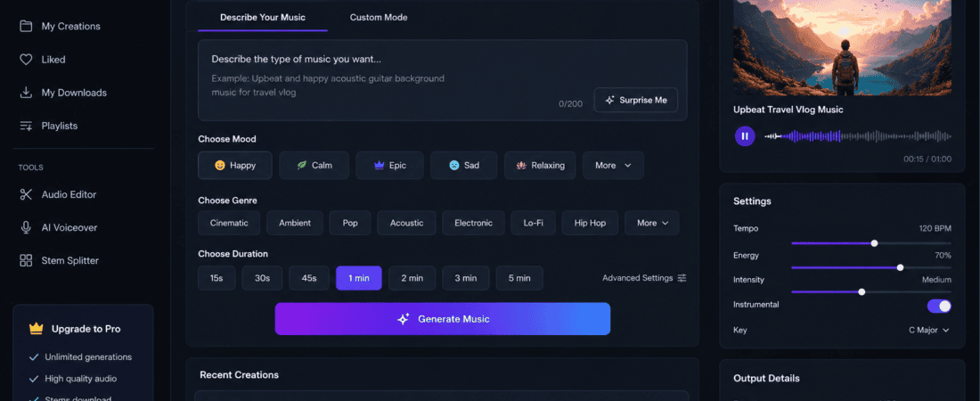Open Advanced Settings link
Screen dimensions: 980x401
click(x=644, y=278)
